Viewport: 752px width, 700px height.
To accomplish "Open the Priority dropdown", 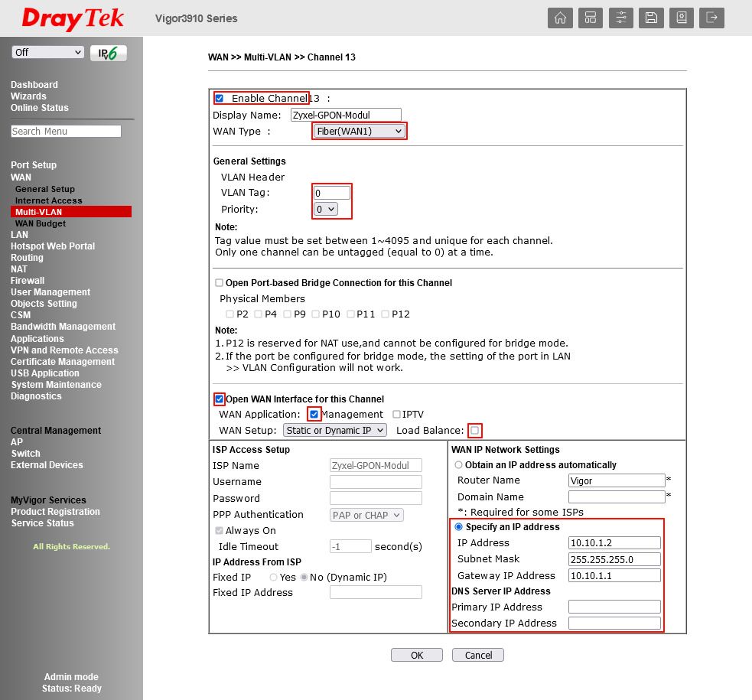I will click(x=326, y=209).
